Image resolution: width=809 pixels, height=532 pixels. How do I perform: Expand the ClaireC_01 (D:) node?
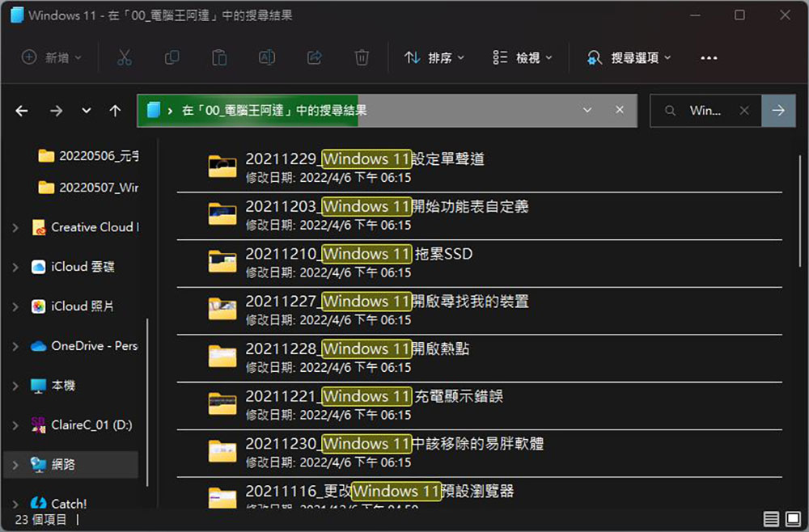[15, 424]
